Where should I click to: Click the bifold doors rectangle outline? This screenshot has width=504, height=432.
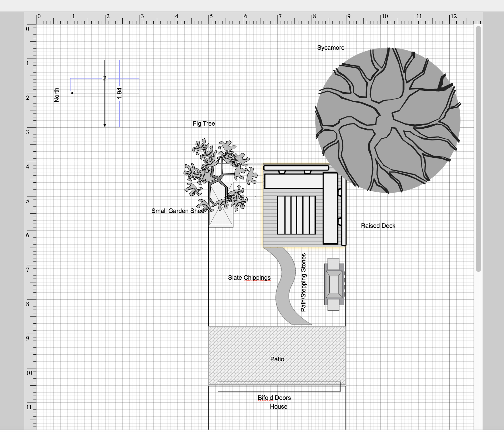tap(279, 386)
